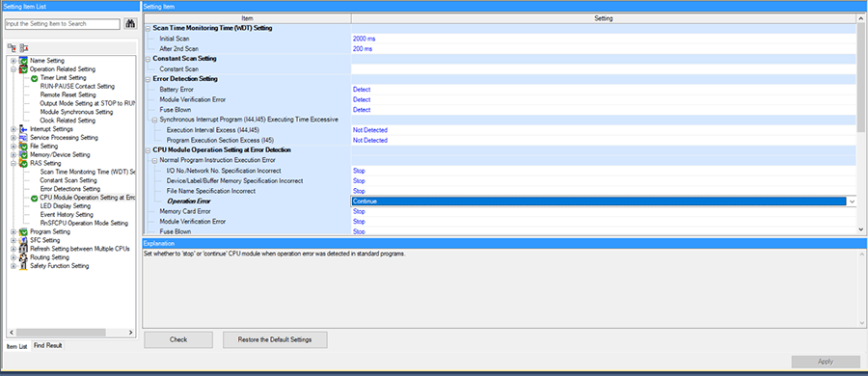Click Restore the Default Settings button
This screenshot has height=376, width=868.
pyautogui.click(x=275, y=339)
